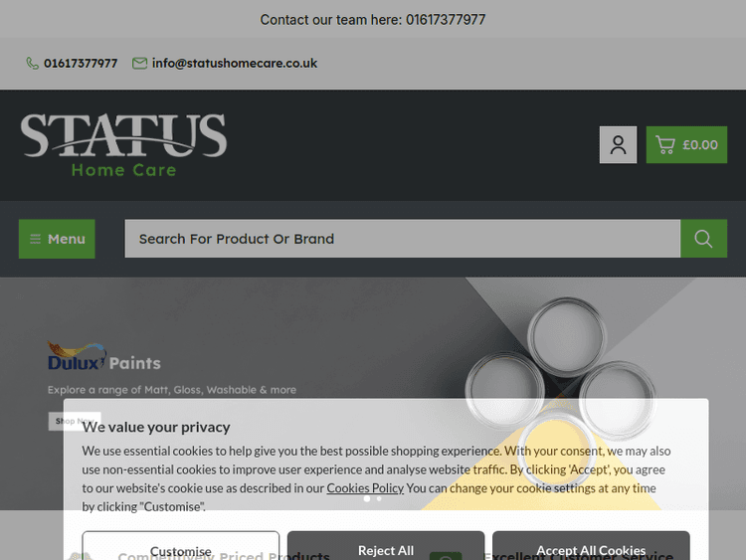Click Reject All cookies button
Viewport: 746px width, 560px height.
(386, 546)
